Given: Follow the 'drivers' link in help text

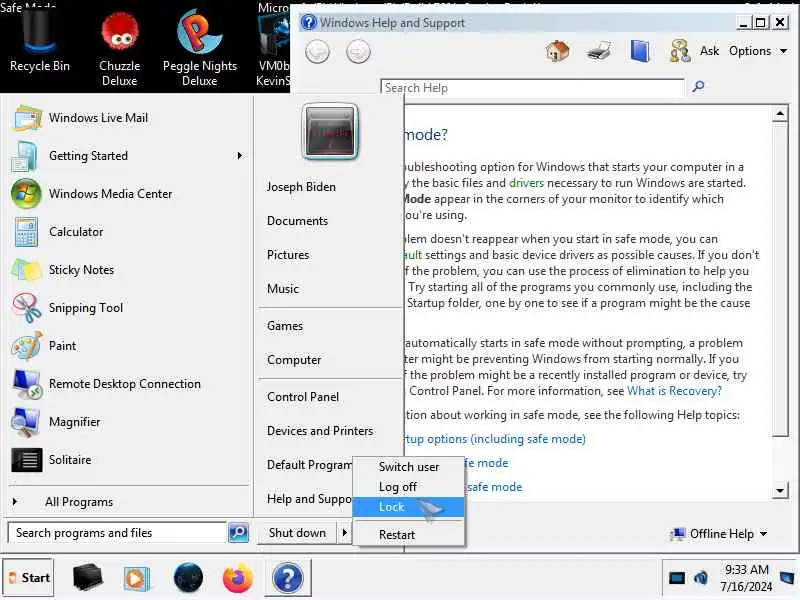Looking at the screenshot, I should pos(526,183).
